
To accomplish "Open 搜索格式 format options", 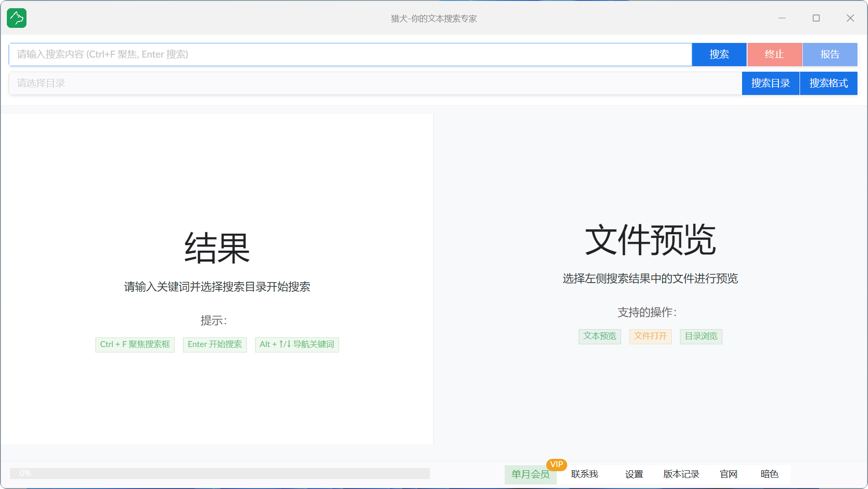I will (x=828, y=83).
